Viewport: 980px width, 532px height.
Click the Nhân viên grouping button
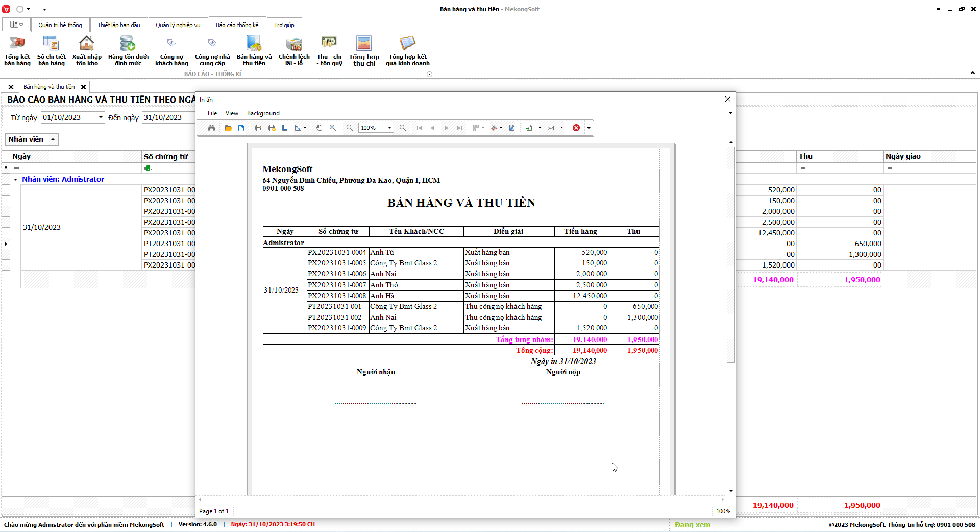[x=32, y=139]
